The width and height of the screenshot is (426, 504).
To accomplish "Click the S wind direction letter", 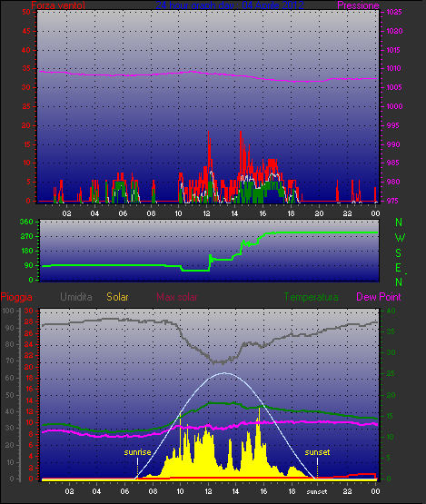I will coord(399,253).
